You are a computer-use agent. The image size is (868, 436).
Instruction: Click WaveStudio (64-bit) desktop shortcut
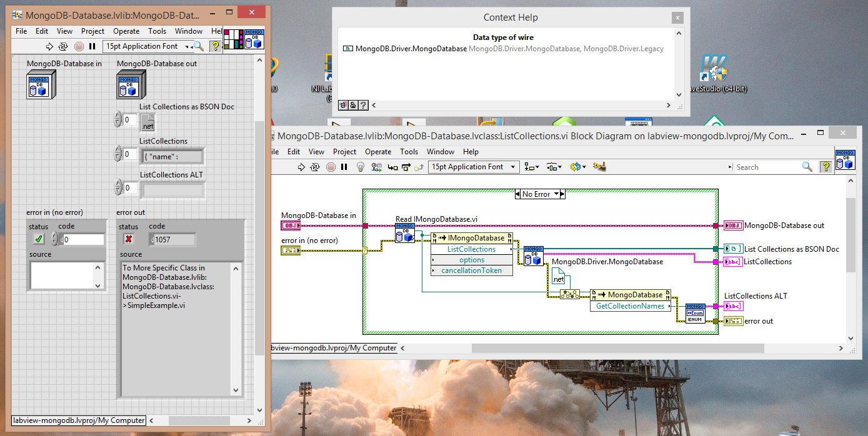point(713,75)
